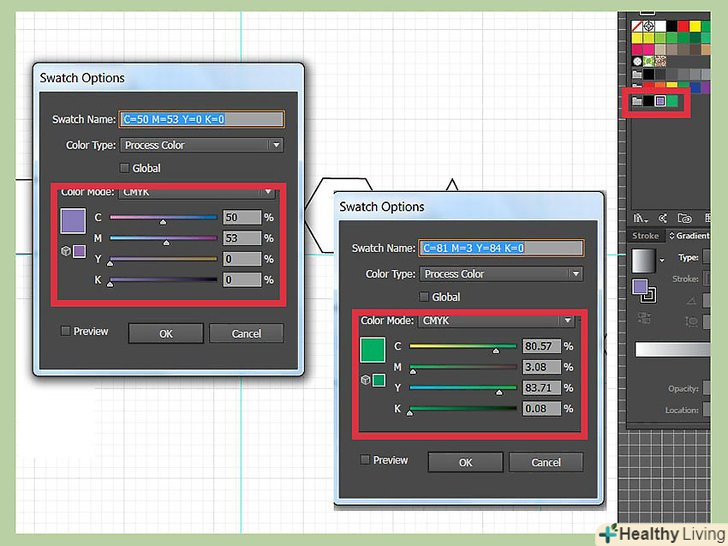
Task: Open the gradient preset dropdown arrow
Action: (662, 259)
